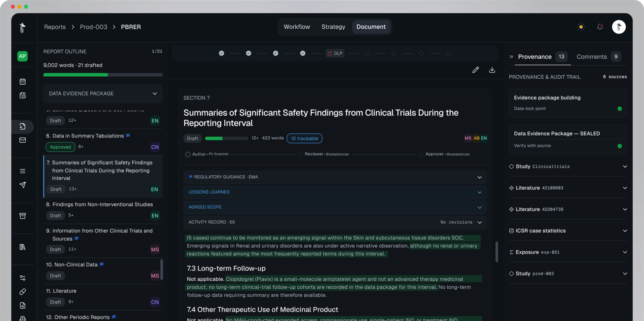This screenshot has height=321, width=644.
Task: Expand Regulatory Guidance EMA section
Action: (x=335, y=177)
